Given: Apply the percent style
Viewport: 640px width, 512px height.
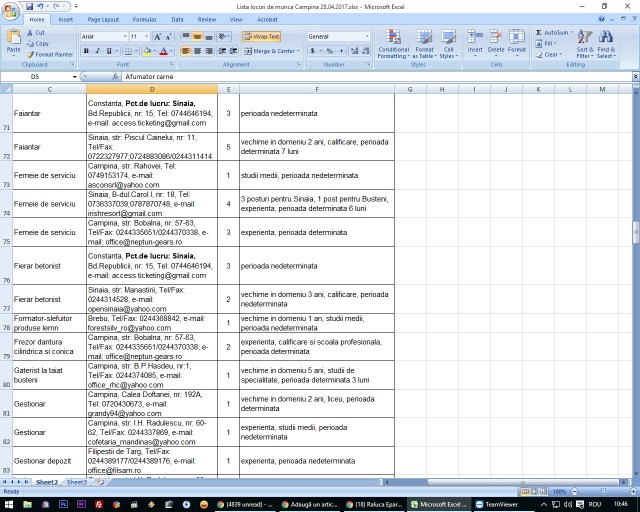Looking at the screenshot, I should pyautogui.click(x=330, y=51).
